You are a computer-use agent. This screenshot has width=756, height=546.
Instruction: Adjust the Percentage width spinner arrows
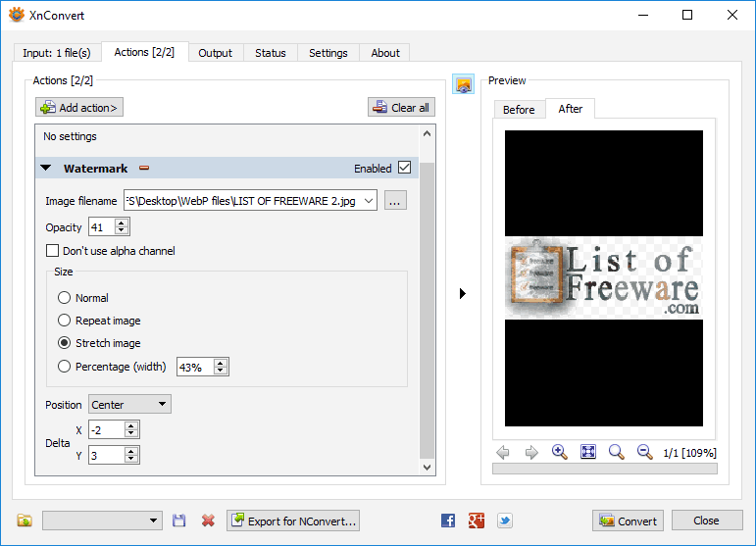pyautogui.click(x=221, y=367)
